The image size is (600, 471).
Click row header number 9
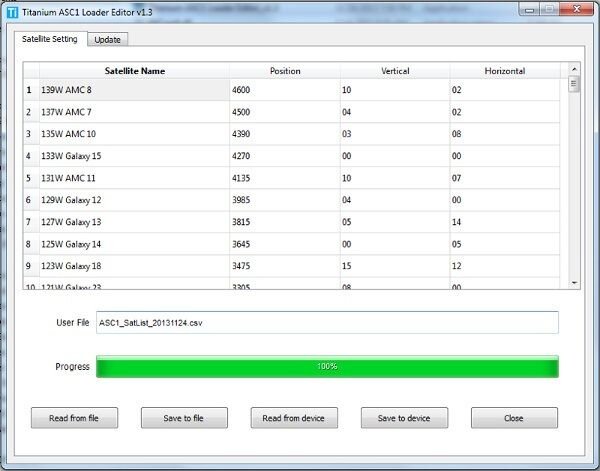(31, 266)
